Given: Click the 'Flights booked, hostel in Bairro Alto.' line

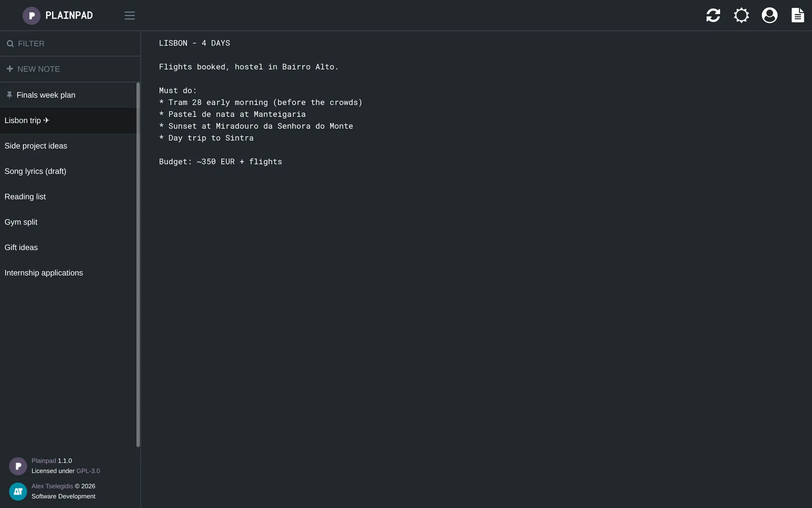Looking at the screenshot, I should 249,67.
